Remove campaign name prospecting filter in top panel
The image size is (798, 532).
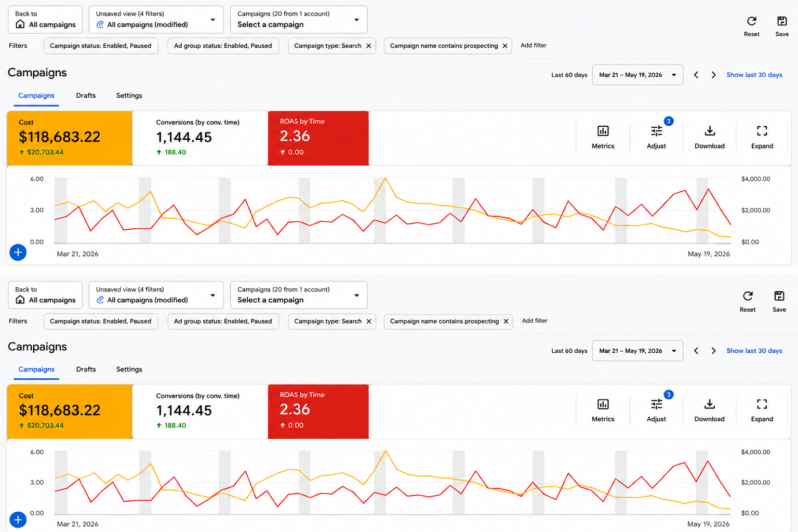tap(504, 46)
